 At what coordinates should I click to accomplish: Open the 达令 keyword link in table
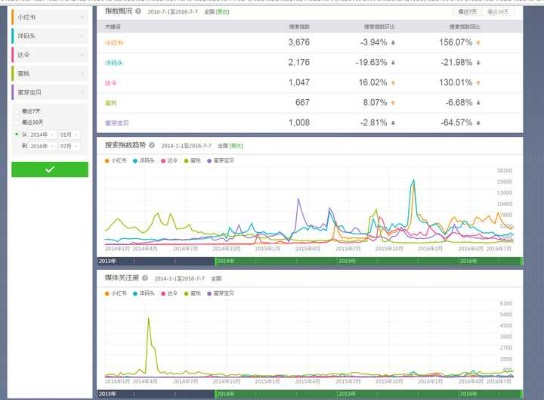click(x=111, y=83)
